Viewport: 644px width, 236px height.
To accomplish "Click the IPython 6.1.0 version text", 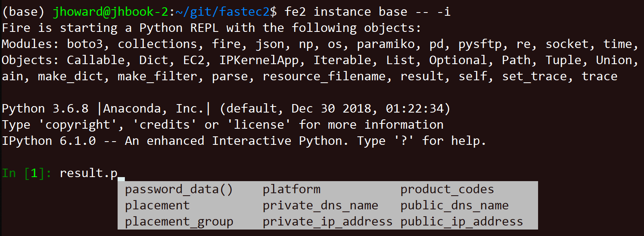I will click(x=49, y=141).
